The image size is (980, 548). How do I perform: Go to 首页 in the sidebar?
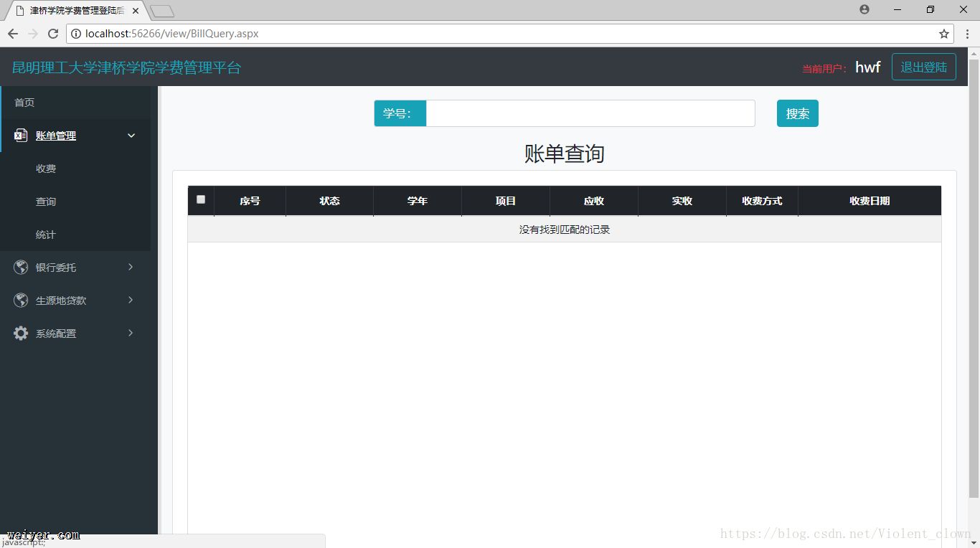click(24, 103)
